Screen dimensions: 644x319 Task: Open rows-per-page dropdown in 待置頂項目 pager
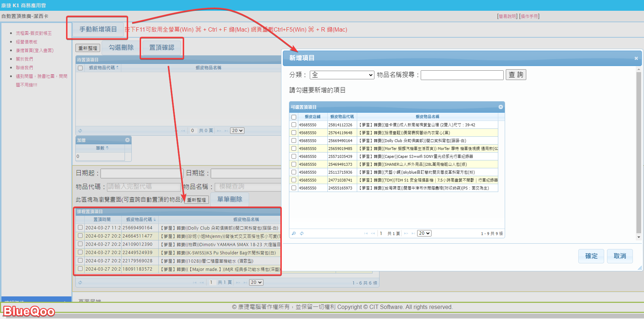click(237, 131)
